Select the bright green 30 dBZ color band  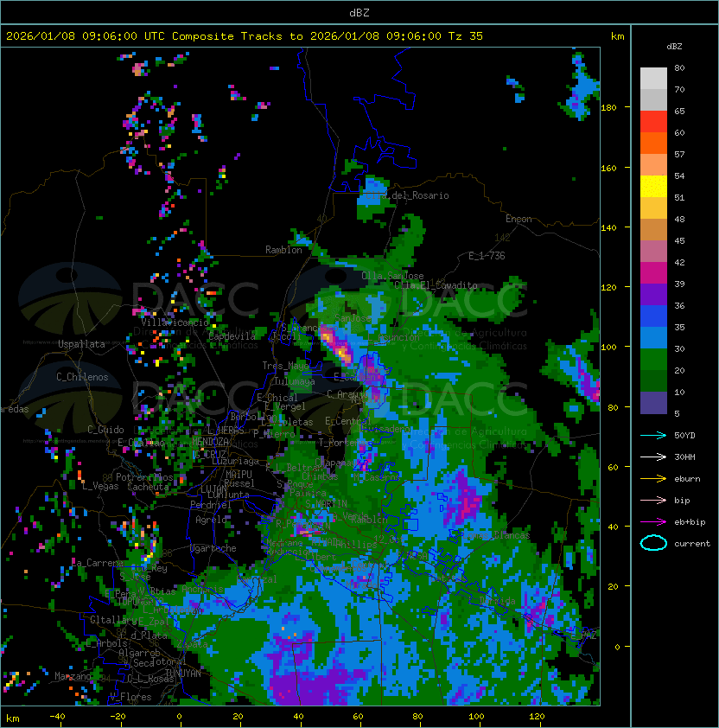(x=653, y=360)
